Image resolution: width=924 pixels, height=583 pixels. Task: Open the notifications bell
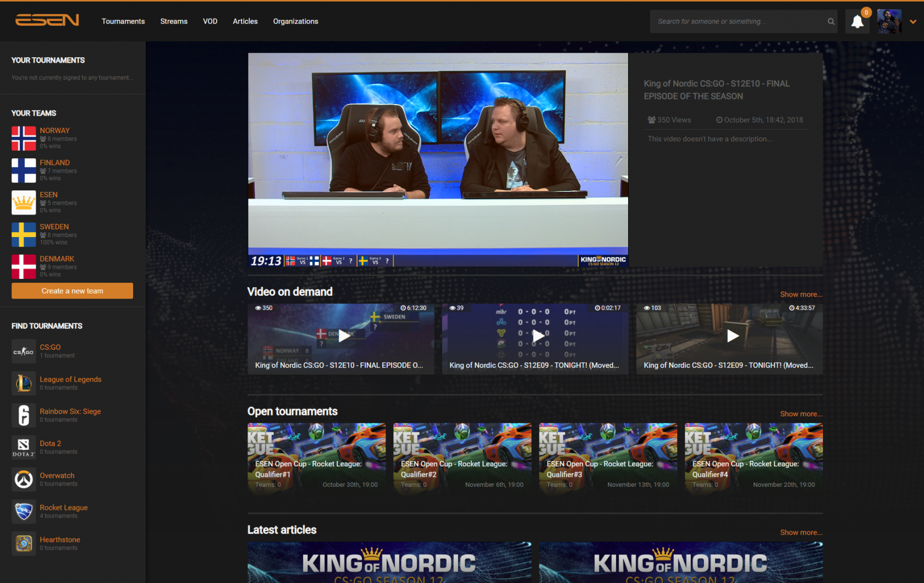(857, 22)
